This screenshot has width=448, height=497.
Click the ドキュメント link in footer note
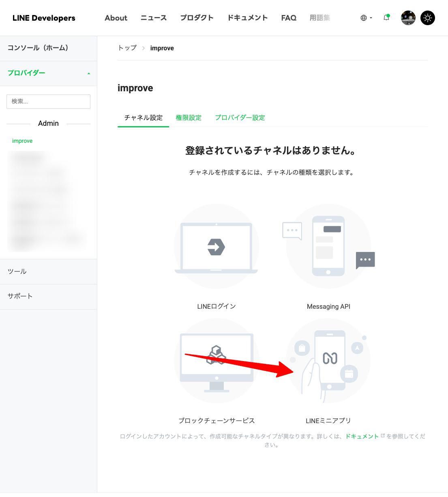[362, 436]
